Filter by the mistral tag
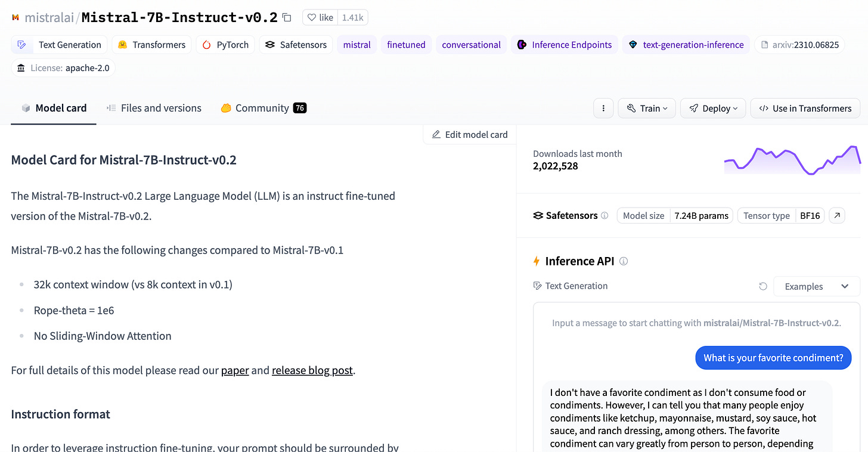868x452 pixels. click(356, 45)
